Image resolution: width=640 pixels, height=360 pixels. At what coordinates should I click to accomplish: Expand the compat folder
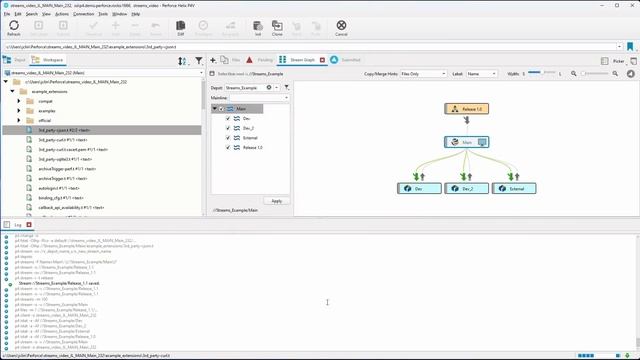(x=19, y=101)
